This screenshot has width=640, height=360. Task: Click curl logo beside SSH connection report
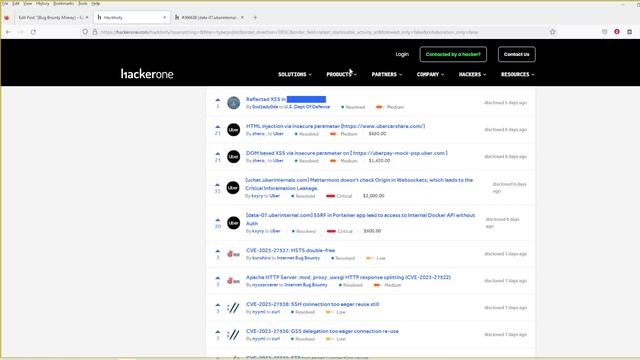click(x=233, y=308)
